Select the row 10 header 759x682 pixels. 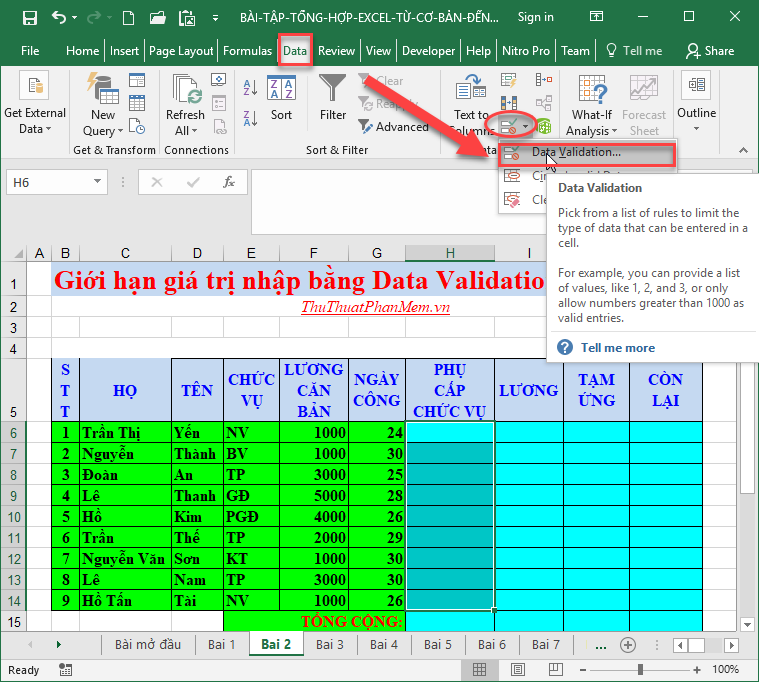[x=14, y=517]
